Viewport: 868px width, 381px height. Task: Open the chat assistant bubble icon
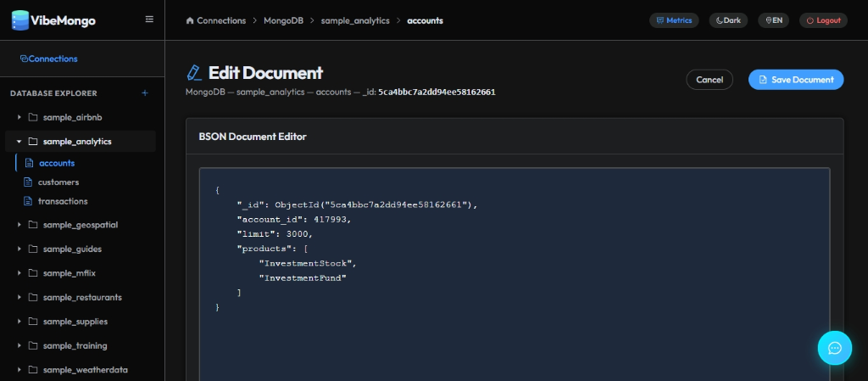click(x=835, y=348)
